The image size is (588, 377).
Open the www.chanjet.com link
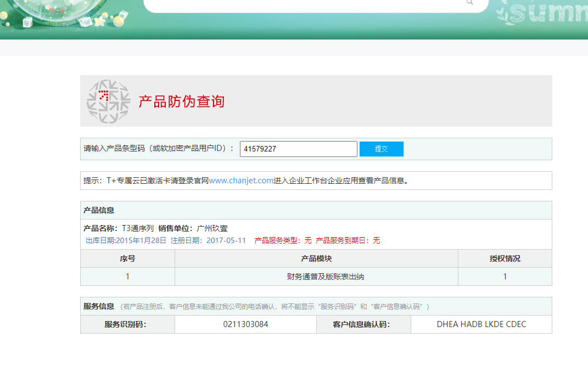pyautogui.click(x=241, y=181)
